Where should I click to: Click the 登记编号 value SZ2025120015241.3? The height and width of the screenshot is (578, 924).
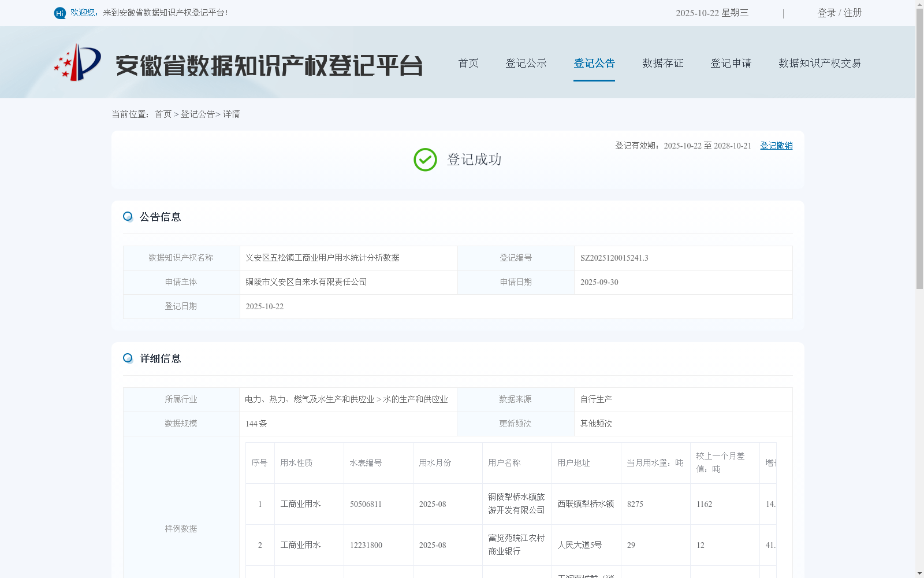614,258
